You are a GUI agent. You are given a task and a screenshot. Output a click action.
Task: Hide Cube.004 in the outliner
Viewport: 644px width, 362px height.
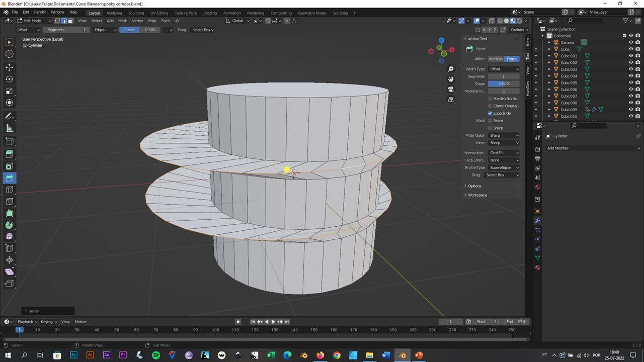pos(631,76)
